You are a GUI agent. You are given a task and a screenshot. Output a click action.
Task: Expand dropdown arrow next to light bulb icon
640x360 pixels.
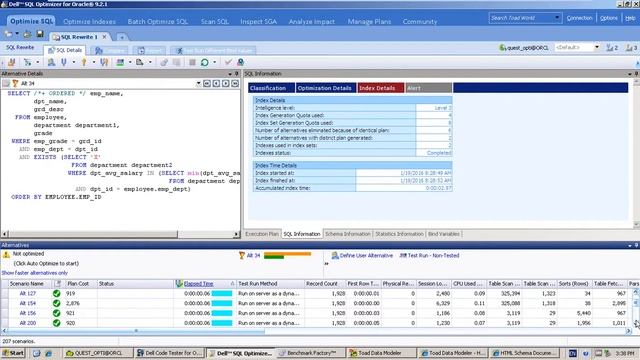(x=93, y=62)
